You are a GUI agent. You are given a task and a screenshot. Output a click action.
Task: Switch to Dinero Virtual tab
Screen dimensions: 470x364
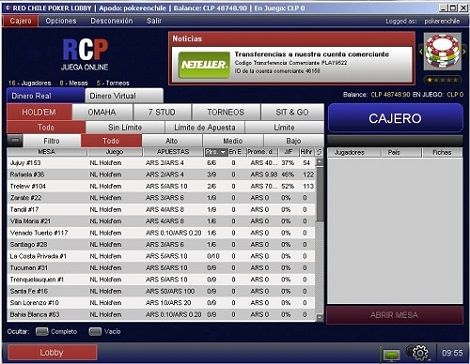[124, 96]
